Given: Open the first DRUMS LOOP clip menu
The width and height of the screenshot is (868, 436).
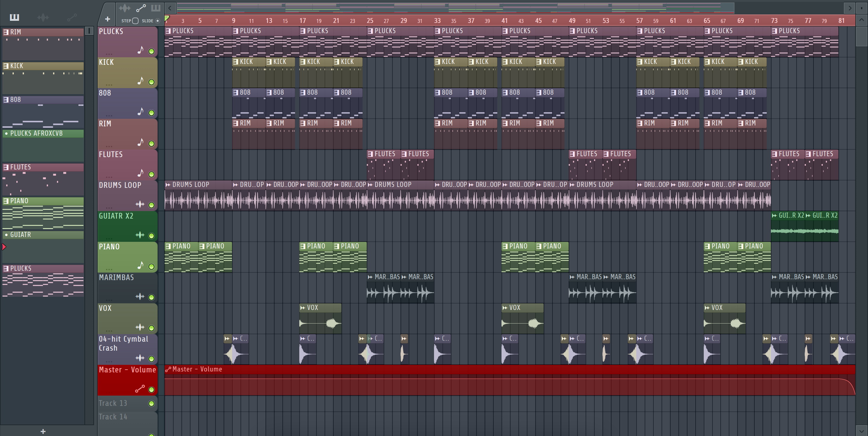Looking at the screenshot, I should coord(168,185).
